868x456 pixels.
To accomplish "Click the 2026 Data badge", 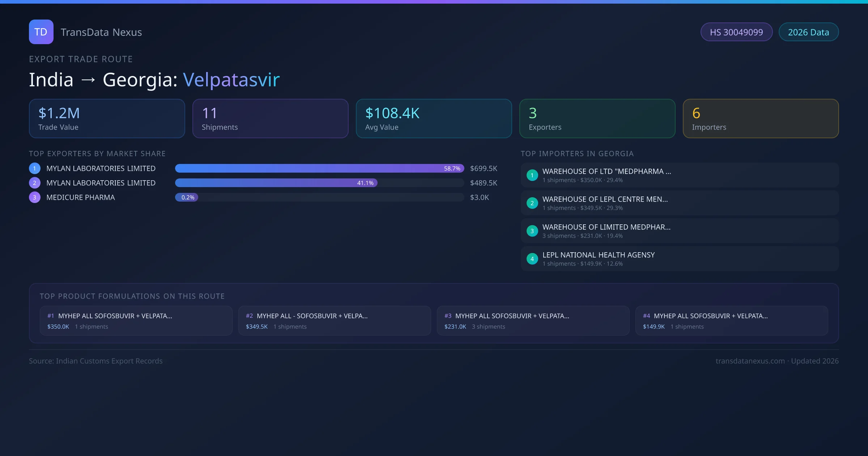I will pos(808,32).
